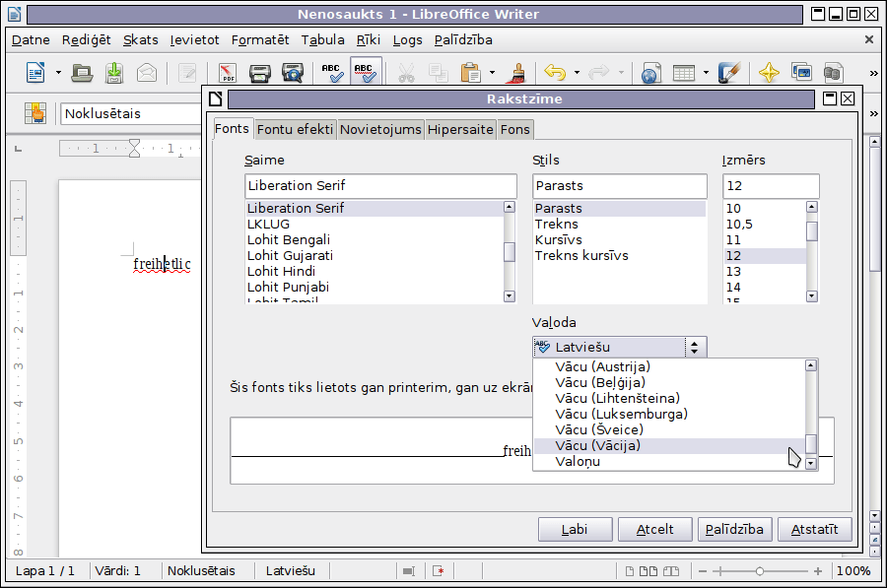Viewport: 887px width, 588px height.
Task: Open the Navigator star icon
Action: coord(769,72)
